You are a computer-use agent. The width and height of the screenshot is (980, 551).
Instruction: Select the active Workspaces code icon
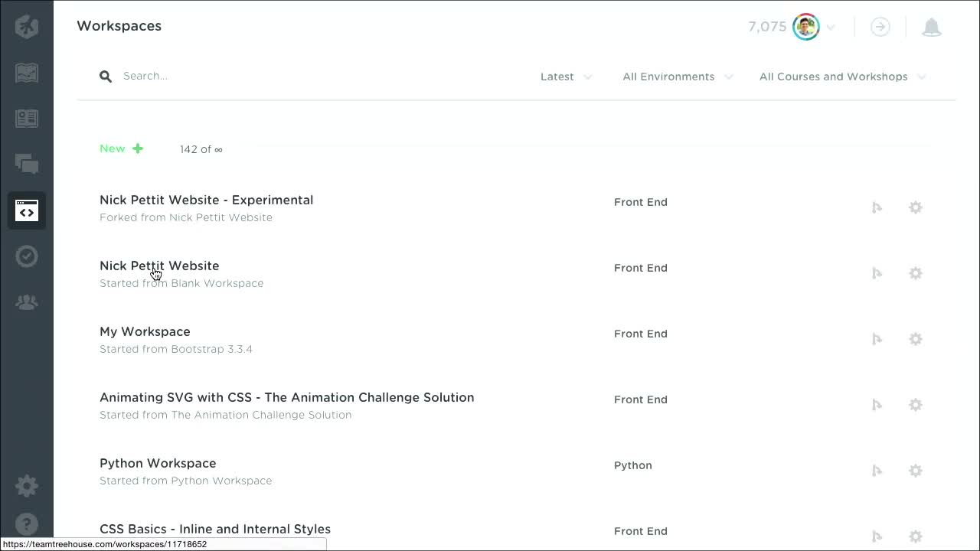click(x=27, y=210)
